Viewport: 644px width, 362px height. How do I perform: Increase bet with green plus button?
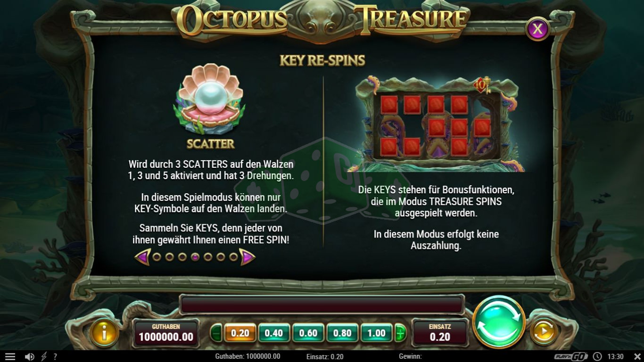point(400,333)
